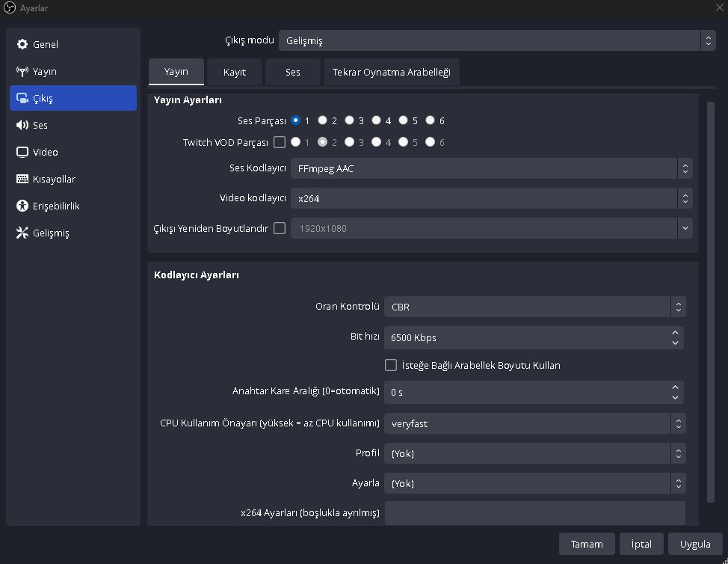
Task: Enable the Twitch VOD Parçası checkbox
Action: click(280, 142)
